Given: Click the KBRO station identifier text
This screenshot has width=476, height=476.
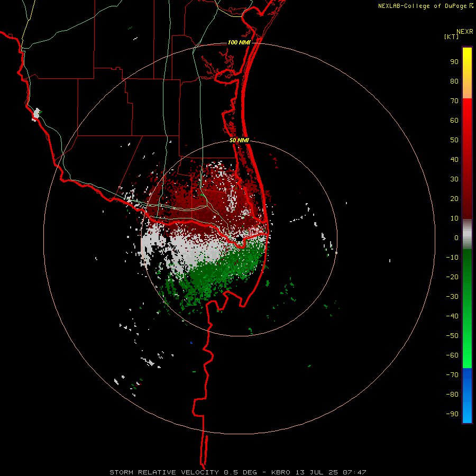Looking at the screenshot, I should pyautogui.click(x=281, y=472).
